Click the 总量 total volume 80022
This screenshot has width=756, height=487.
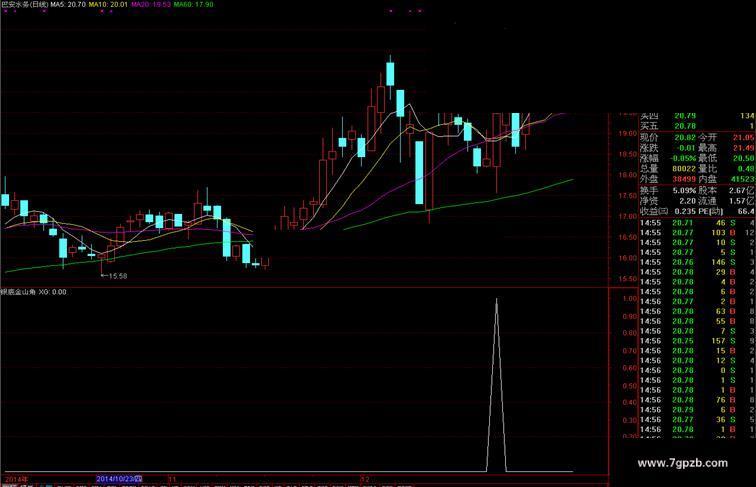pos(685,169)
